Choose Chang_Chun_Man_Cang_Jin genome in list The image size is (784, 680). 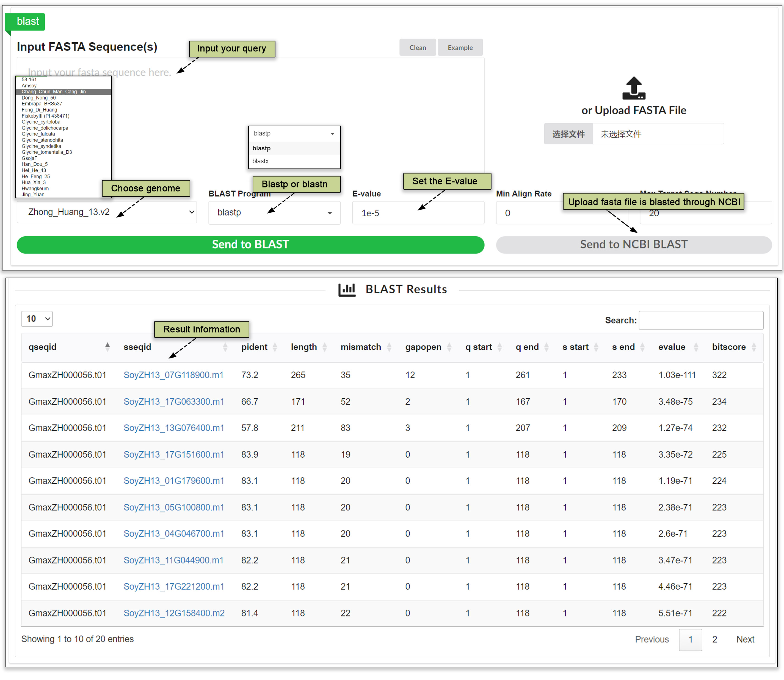click(54, 92)
